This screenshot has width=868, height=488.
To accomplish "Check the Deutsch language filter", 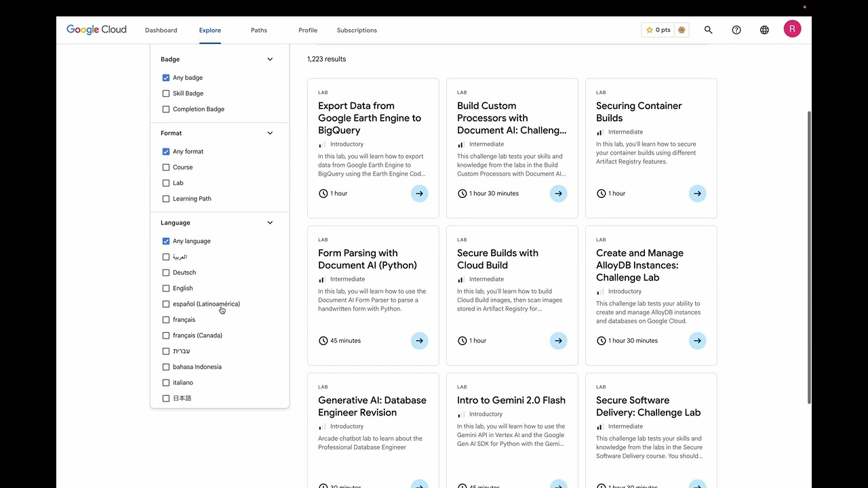I will (165, 272).
